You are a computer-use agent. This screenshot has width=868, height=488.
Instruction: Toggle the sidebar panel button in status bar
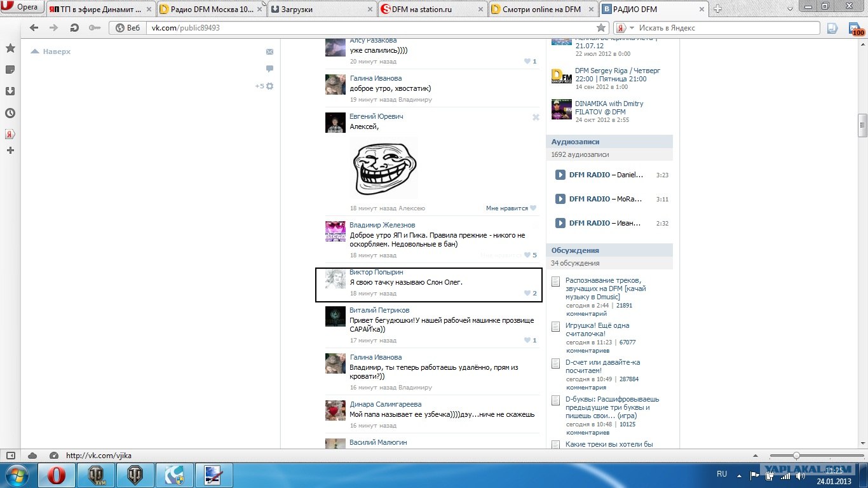10,456
